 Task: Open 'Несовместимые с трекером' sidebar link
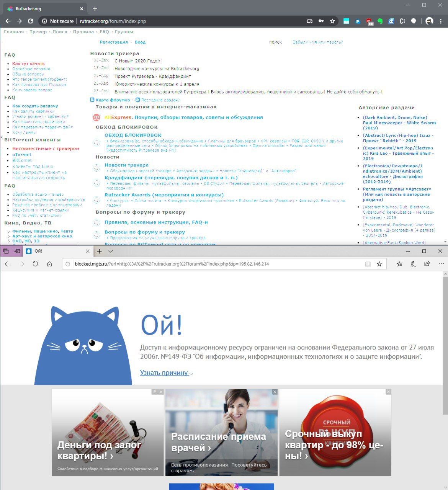tap(46, 149)
